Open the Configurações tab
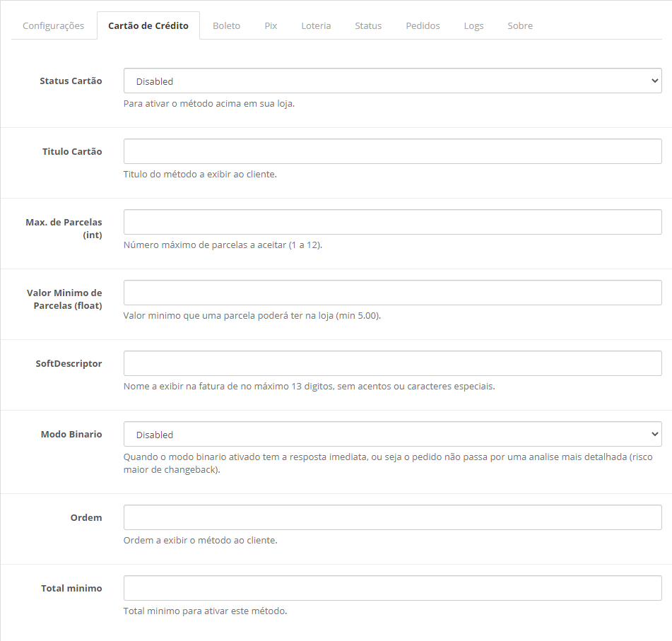This screenshot has width=672, height=641. pos(53,25)
